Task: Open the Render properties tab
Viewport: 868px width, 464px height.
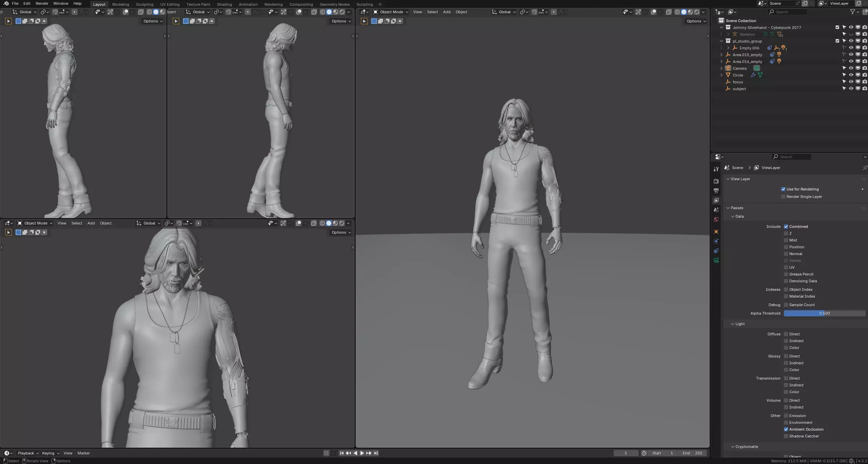Action: (716, 181)
